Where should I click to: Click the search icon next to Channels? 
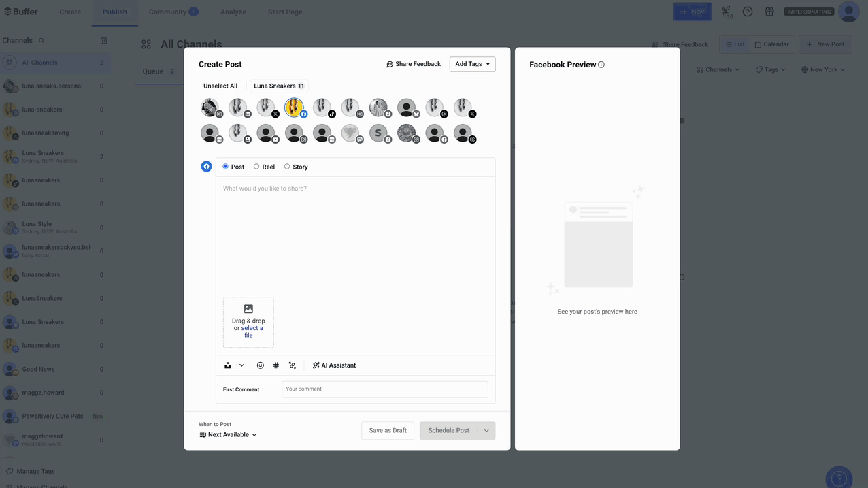(x=41, y=41)
